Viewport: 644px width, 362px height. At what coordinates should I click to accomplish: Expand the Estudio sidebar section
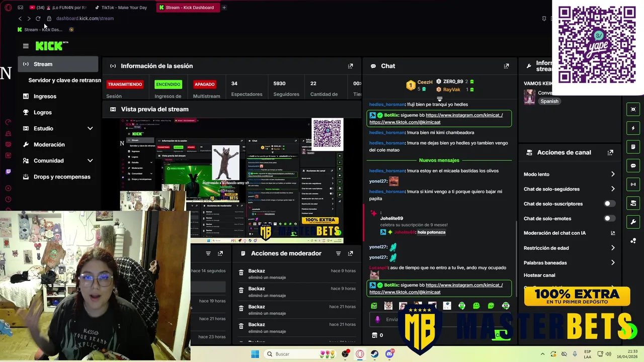click(x=90, y=129)
